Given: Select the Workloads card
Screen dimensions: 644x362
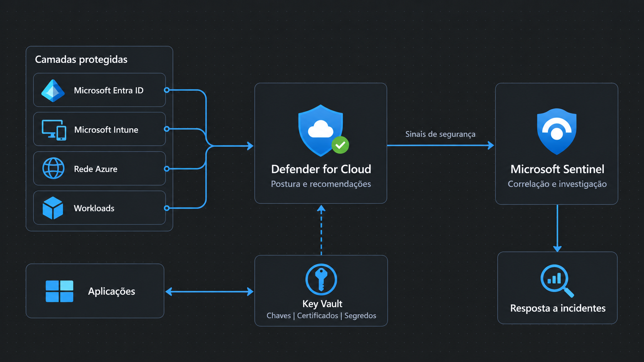Looking at the screenshot, I should [99, 208].
